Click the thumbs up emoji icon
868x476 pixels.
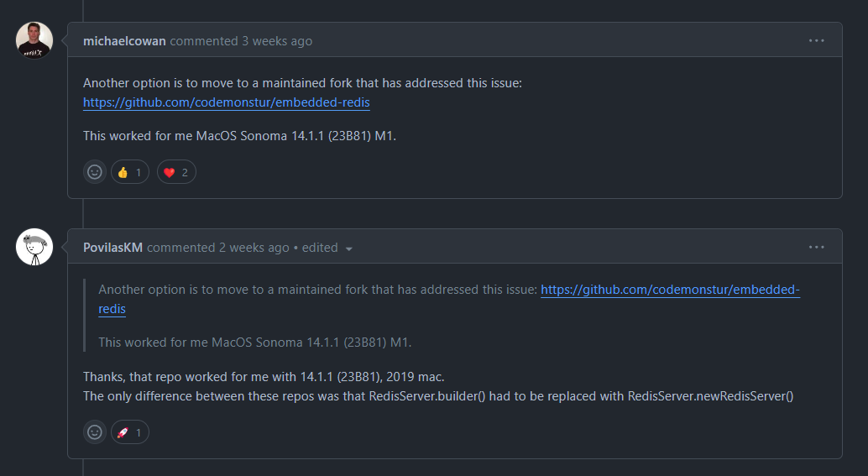tap(123, 172)
